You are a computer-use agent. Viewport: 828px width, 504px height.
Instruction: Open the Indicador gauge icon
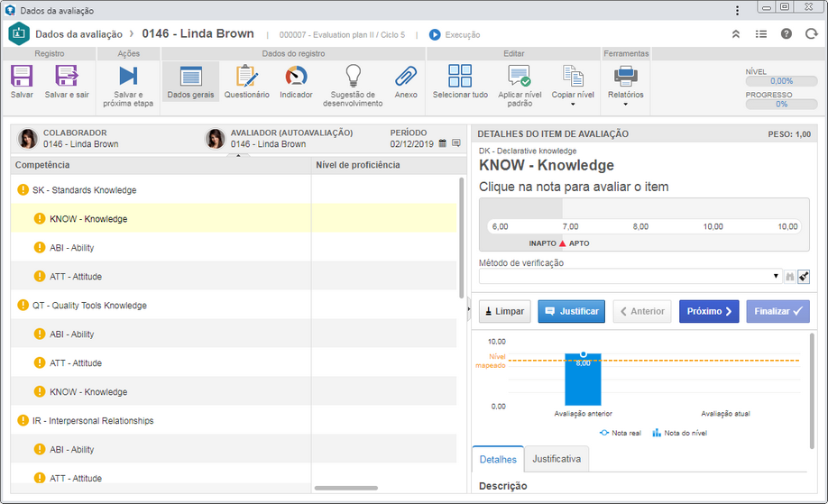point(296,76)
